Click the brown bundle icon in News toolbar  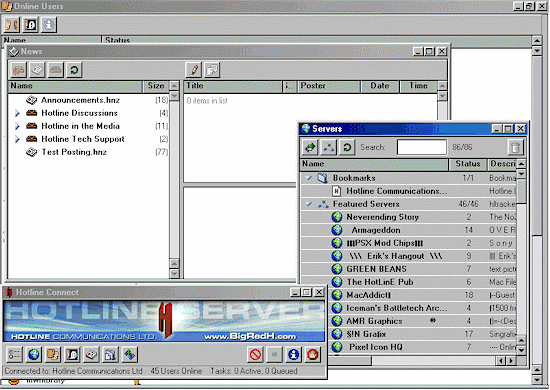click(55, 70)
